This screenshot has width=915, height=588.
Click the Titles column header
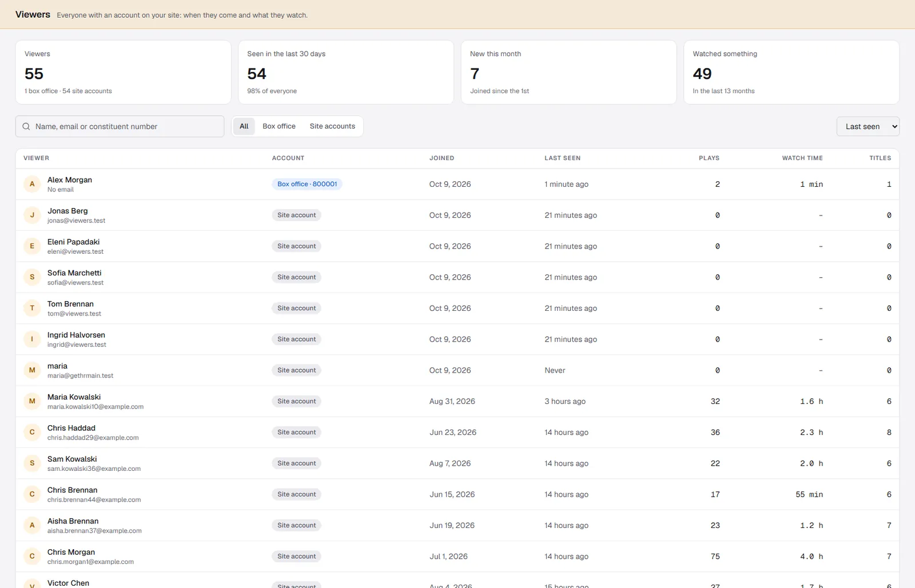coord(880,158)
